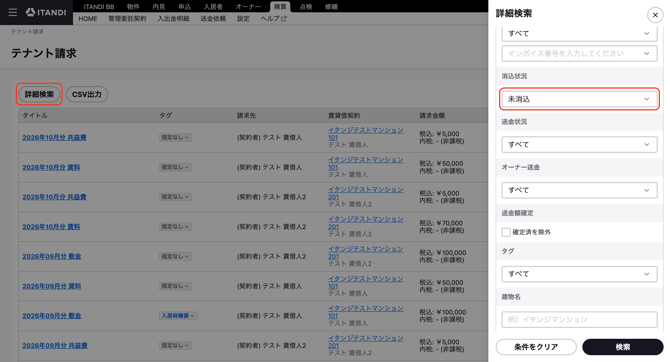Screen dimensions: 670x362
Task: Open the 入居時精算 tag dropdown
Action: (178, 316)
